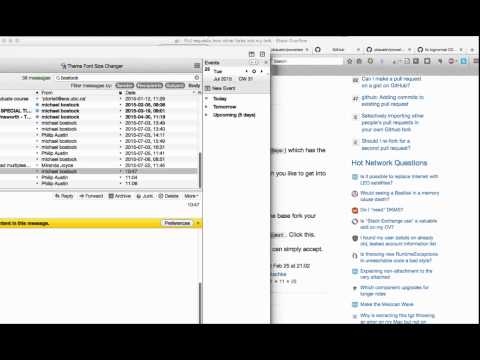Viewport: 480px width, 360px height.
Task: Open the Hot Network Questions heading link
Action: [389, 163]
